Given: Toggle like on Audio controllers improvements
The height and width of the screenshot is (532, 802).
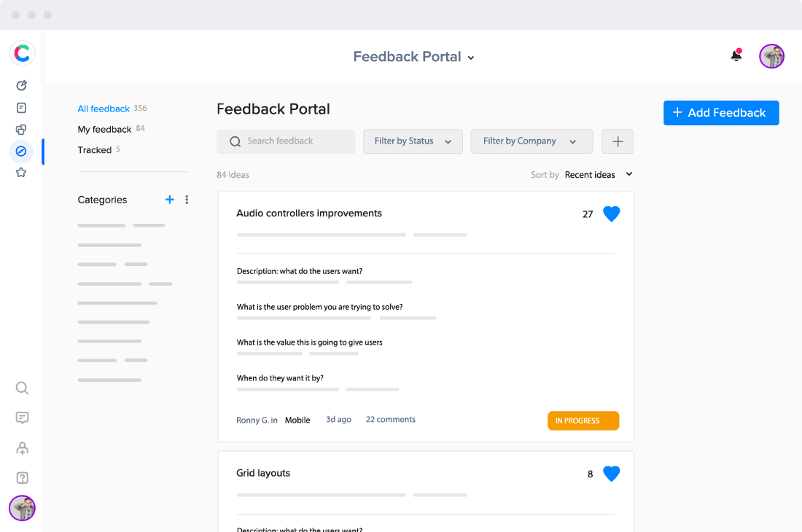Looking at the screenshot, I should tap(611, 214).
